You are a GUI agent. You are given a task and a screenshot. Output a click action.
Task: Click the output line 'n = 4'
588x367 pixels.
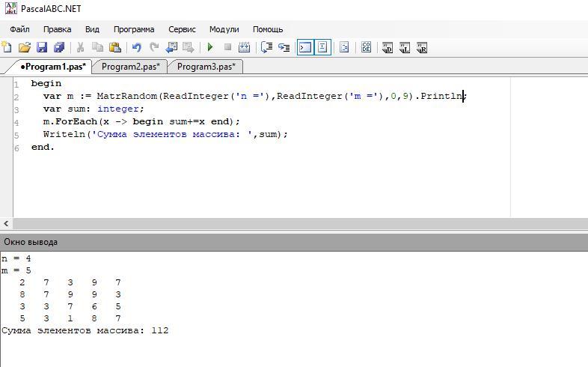16,258
